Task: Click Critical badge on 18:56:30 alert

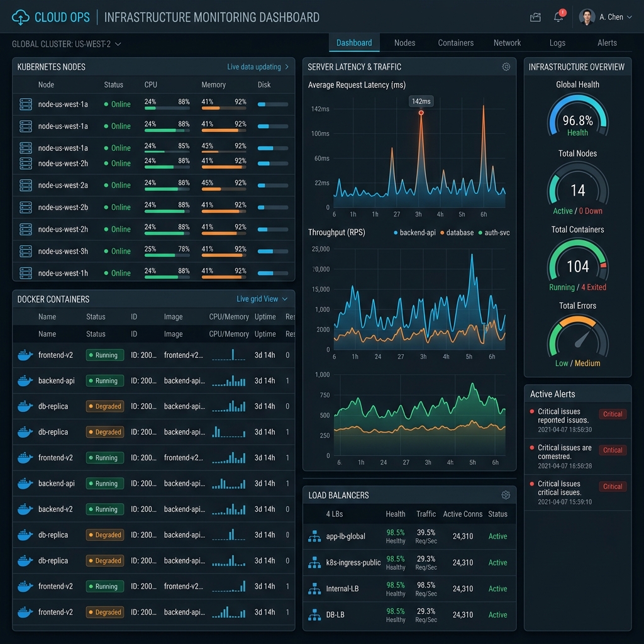Action: [613, 414]
